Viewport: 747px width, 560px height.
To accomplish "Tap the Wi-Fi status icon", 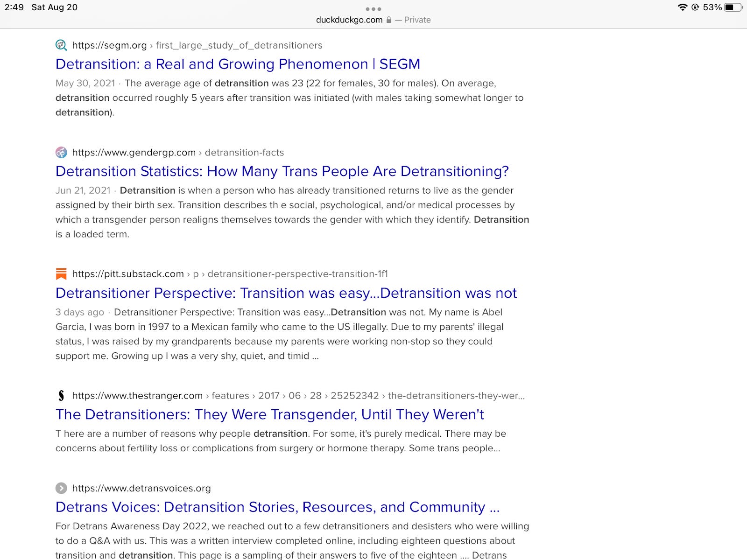I will pos(683,7).
